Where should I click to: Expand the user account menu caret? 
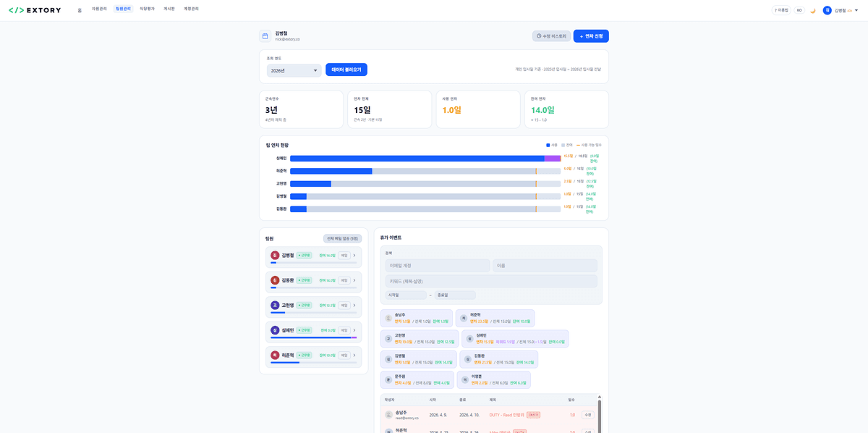click(856, 10)
